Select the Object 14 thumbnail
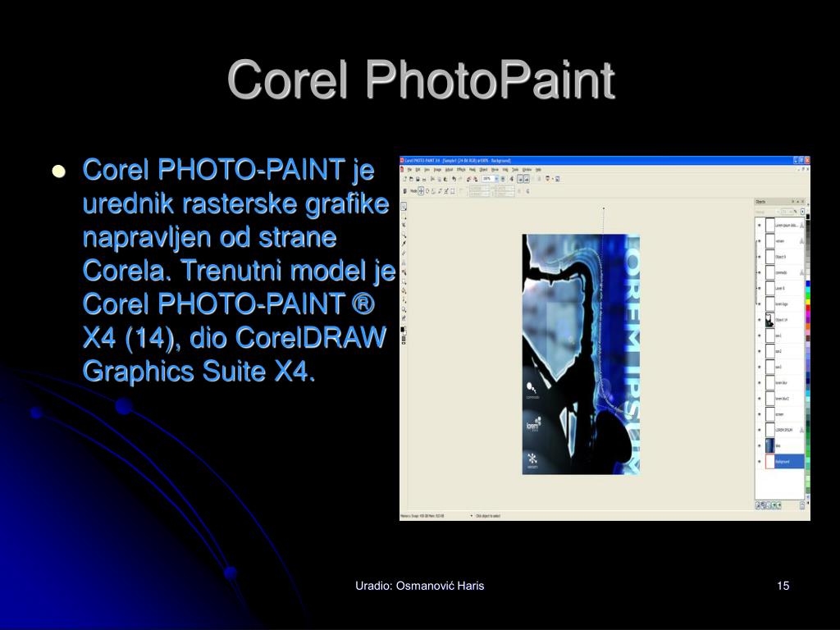 pos(769,320)
